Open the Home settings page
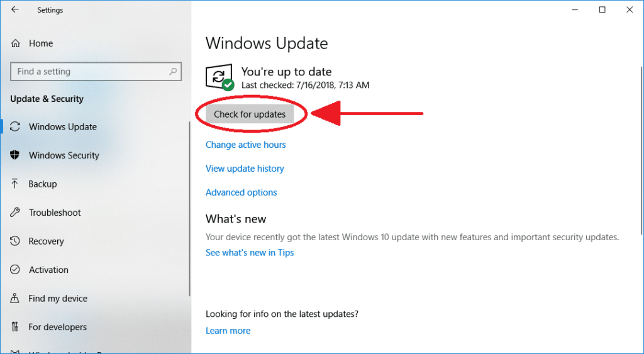This screenshot has width=644, height=354. 41,43
